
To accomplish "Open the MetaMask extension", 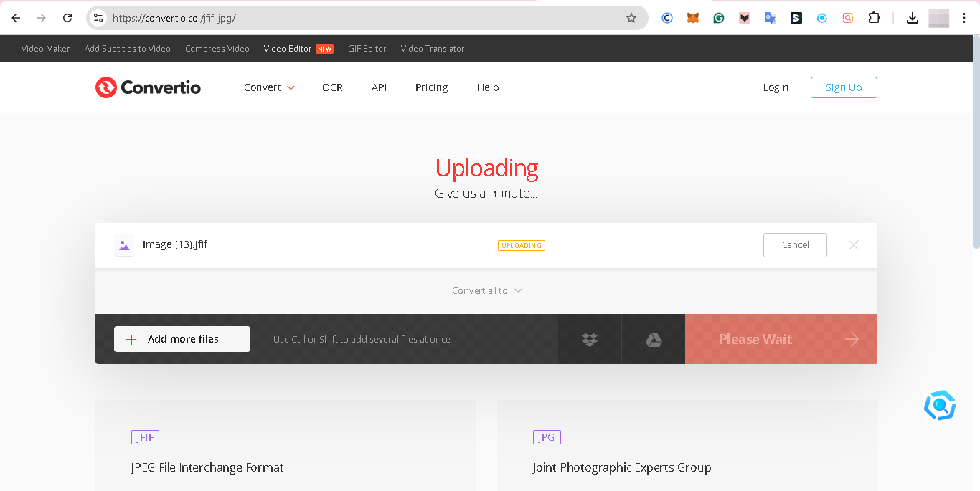I will coord(693,18).
